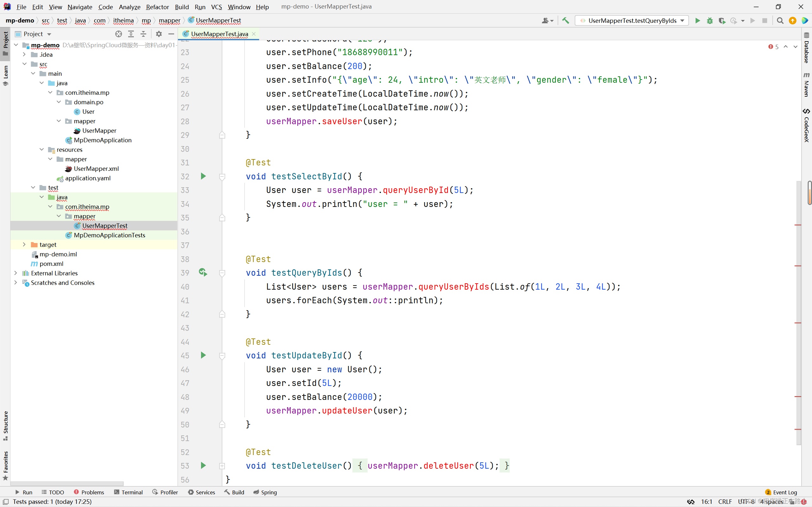The width and height of the screenshot is (812, 507).
Task: Toggle the Structure tool window
Action: point(5,425)
